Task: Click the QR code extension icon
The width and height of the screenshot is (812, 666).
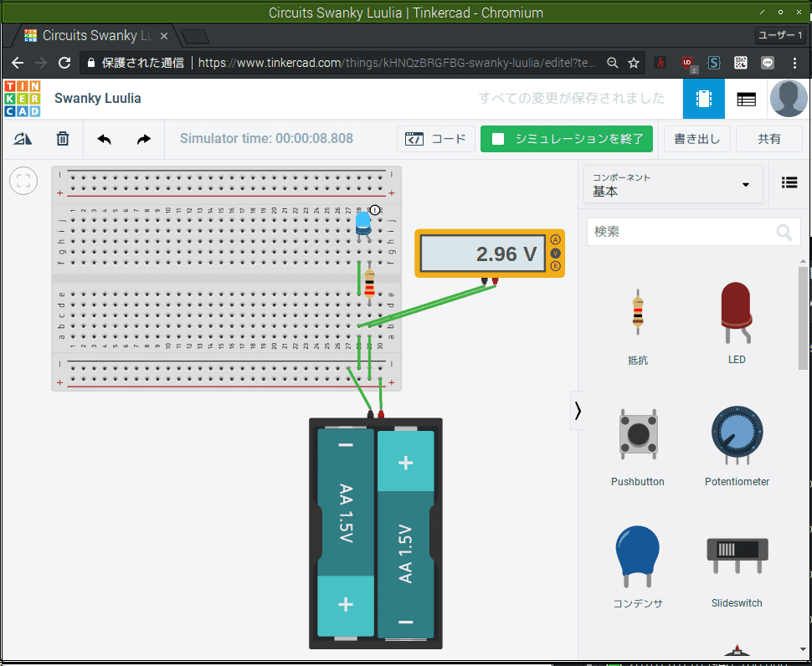Action: click(x=741, y=63)
